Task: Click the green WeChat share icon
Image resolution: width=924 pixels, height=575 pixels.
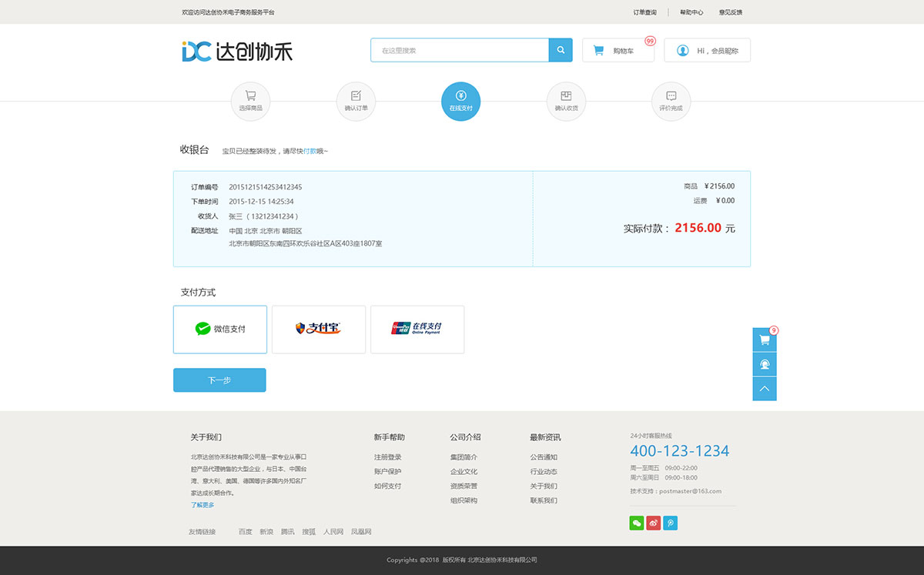Action: 637,523
